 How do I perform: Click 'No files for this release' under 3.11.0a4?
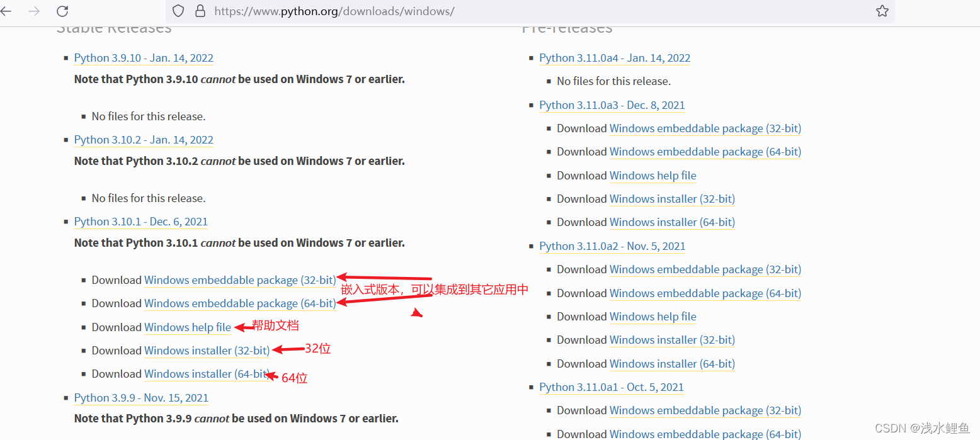(x=614, y=81)
